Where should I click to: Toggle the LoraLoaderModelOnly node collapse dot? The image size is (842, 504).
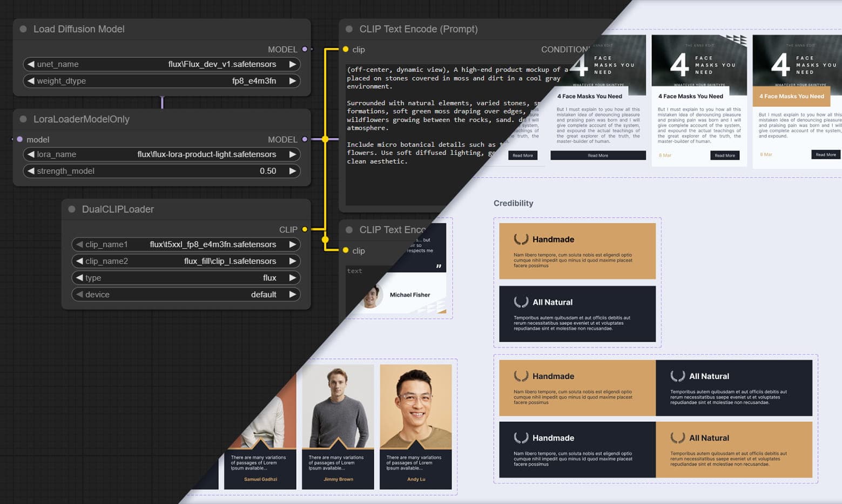pyautogui.click(x=23, y=119)
